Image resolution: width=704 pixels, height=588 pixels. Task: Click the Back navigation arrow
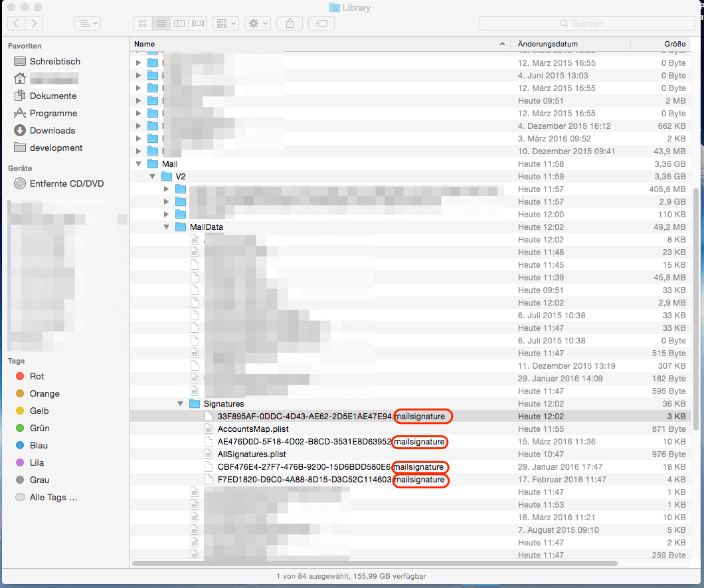click(x=16, y=23)
